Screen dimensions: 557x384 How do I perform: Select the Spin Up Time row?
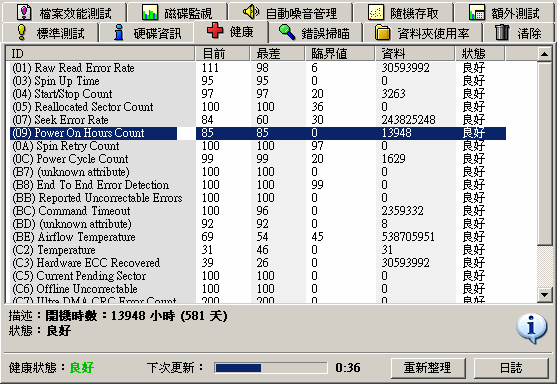pyautogui.click(x=258, y=81)
